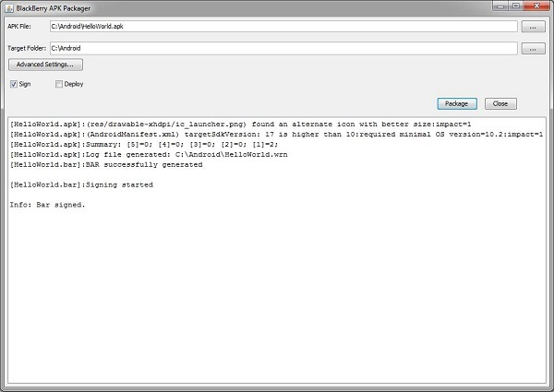
Task: Minimize the BlackBerry APK Packager window
Action: pyautogui.click(x=500, y=6)
